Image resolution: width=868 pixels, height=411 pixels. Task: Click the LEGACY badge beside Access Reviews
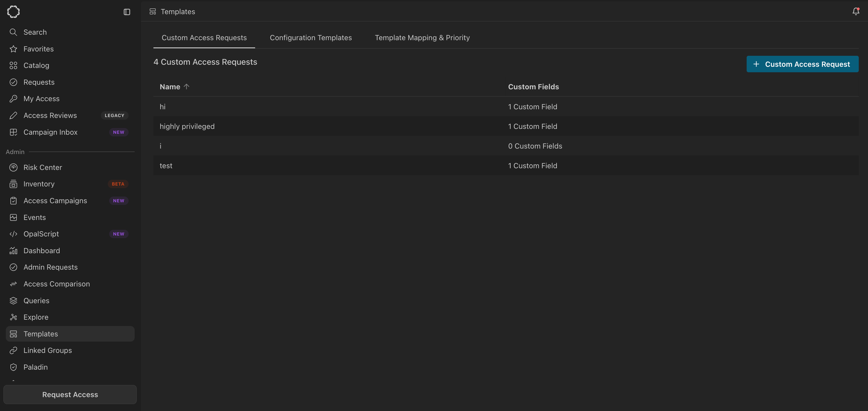pos(114,115)
